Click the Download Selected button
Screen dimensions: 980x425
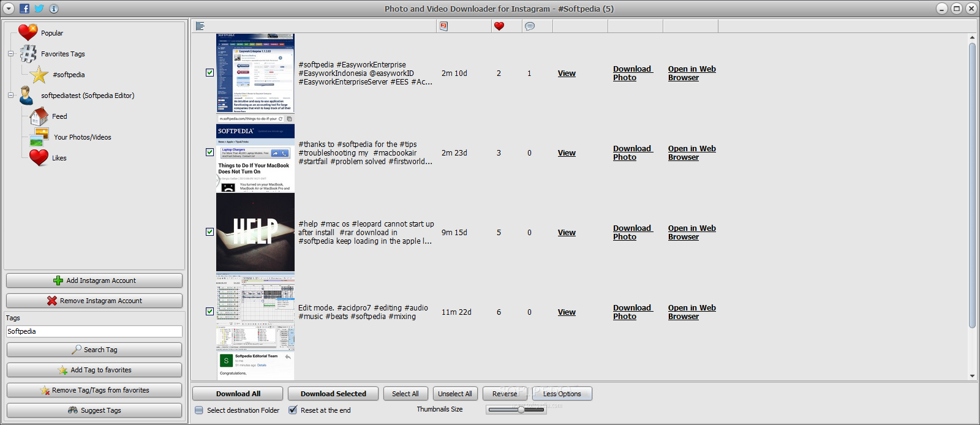pos(333,394)
